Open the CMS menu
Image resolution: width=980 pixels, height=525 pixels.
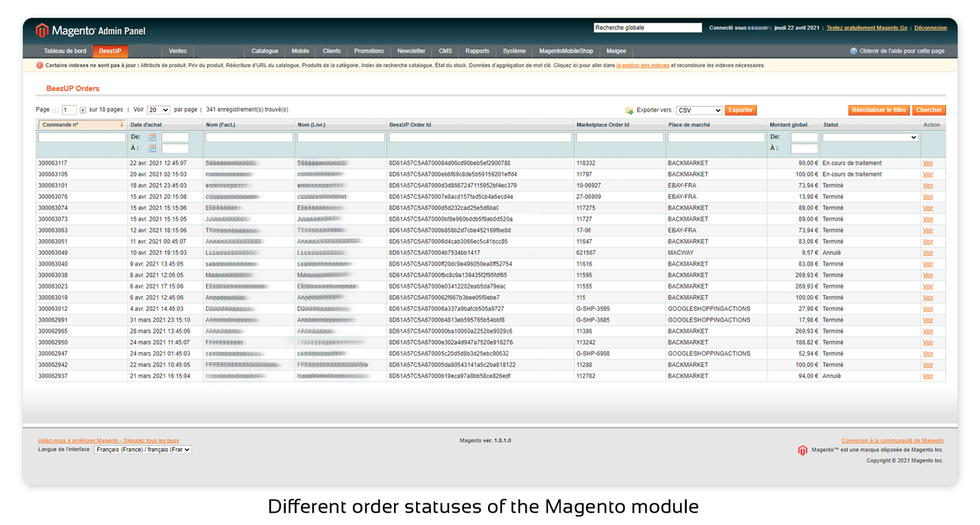(446, 51)
